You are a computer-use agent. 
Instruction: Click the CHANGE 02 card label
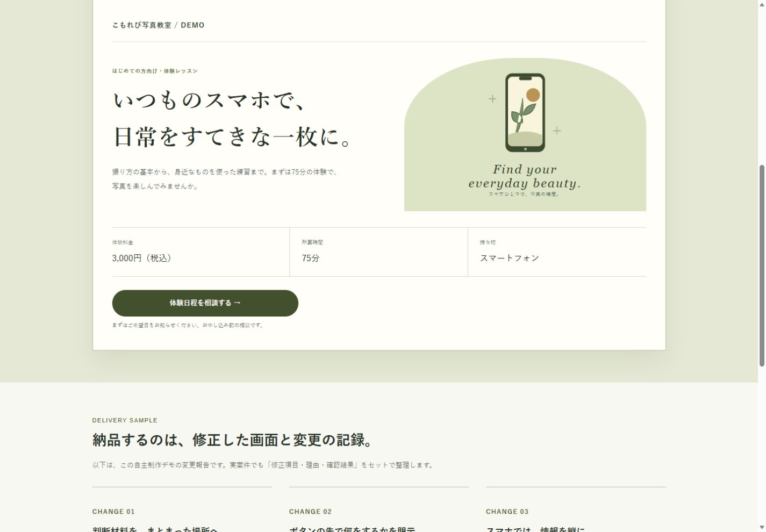point(310,512)
